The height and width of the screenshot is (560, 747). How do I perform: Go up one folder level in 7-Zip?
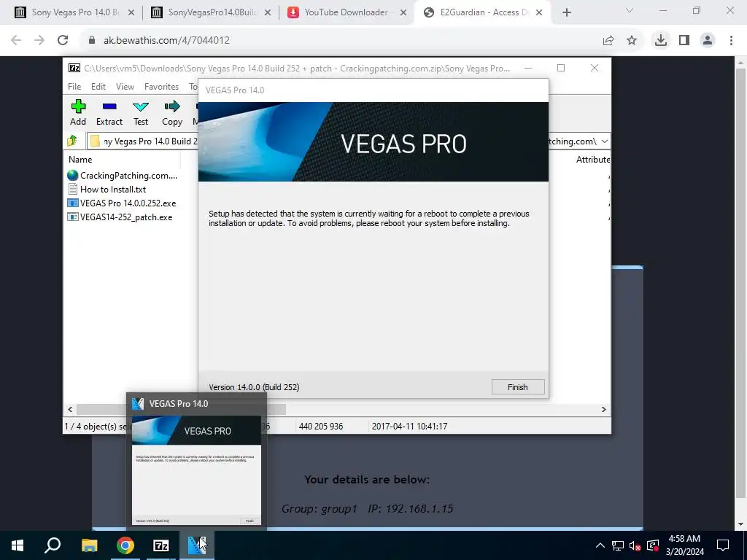click(72, 141)
